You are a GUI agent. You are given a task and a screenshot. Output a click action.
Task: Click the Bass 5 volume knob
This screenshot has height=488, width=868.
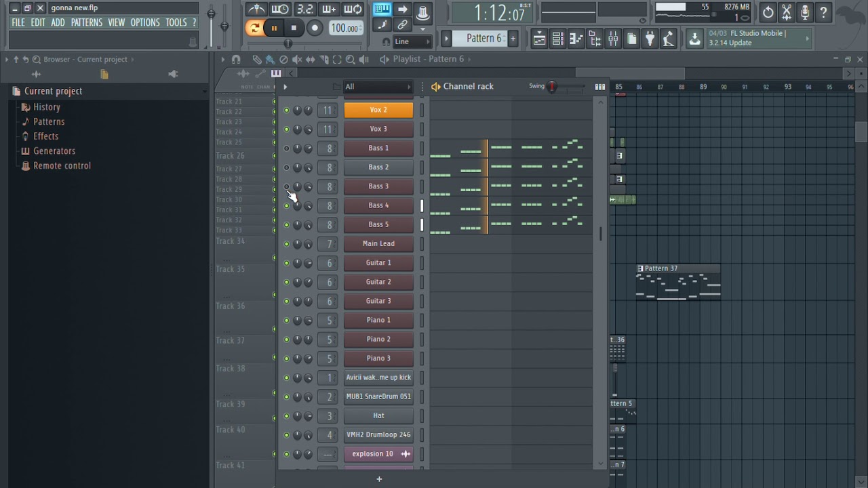(x=309, y=225)
